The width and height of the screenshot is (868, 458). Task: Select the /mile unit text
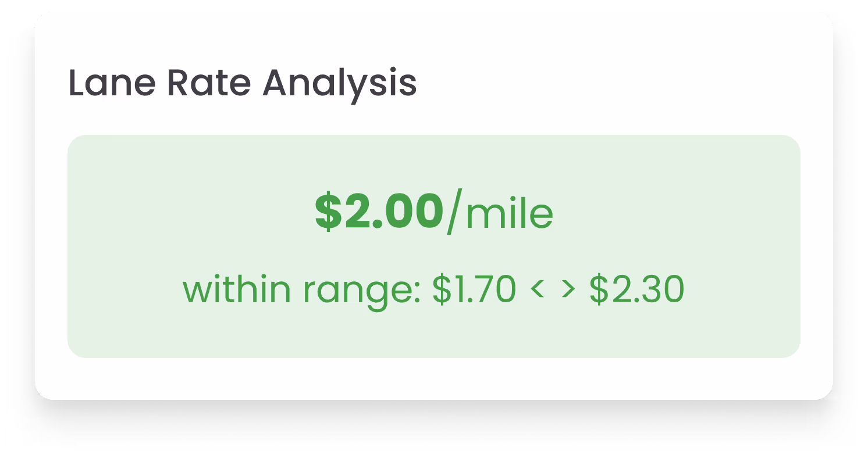499,214
